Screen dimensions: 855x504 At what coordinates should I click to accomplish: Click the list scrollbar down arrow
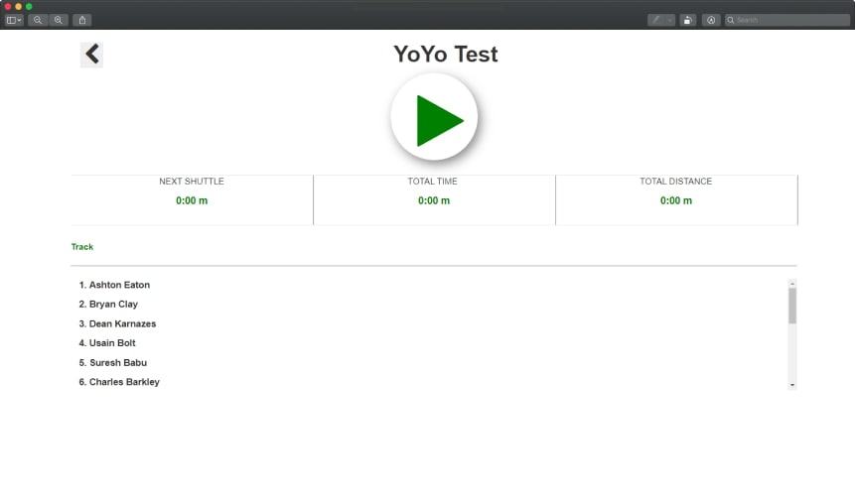click(791, 384)
